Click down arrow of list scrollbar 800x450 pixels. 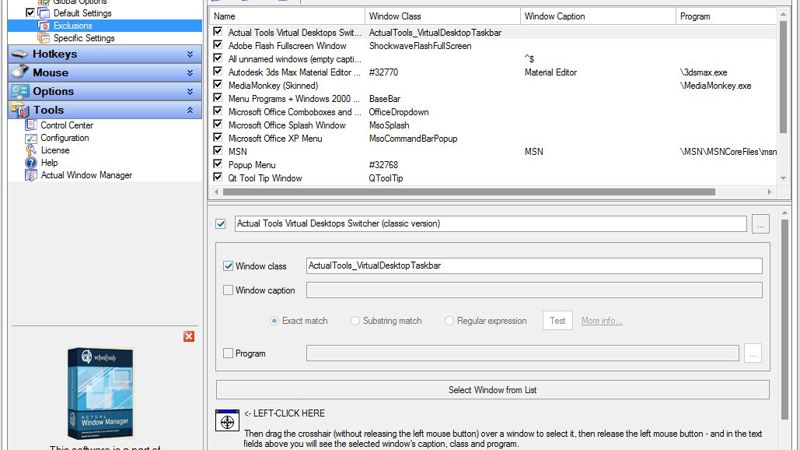[x=783, y=179]
